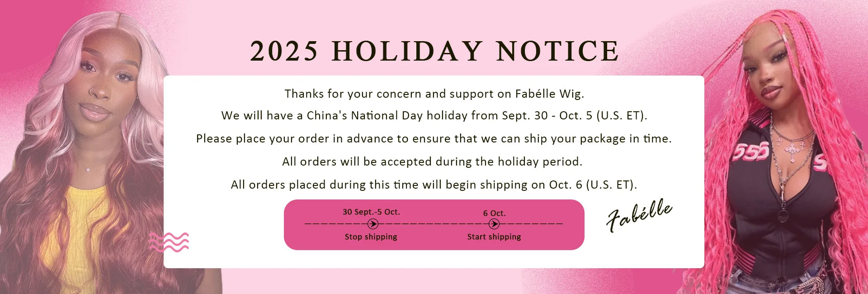Click the arrow circle above Start shipping

click(x=494, y=224)
